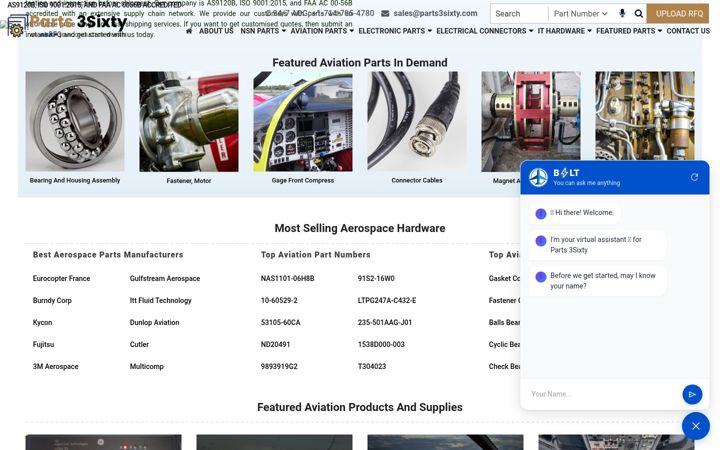This screenshot has width=720, height=450.
Task: Open part number 9893919G2
Action: coord(279,366)
